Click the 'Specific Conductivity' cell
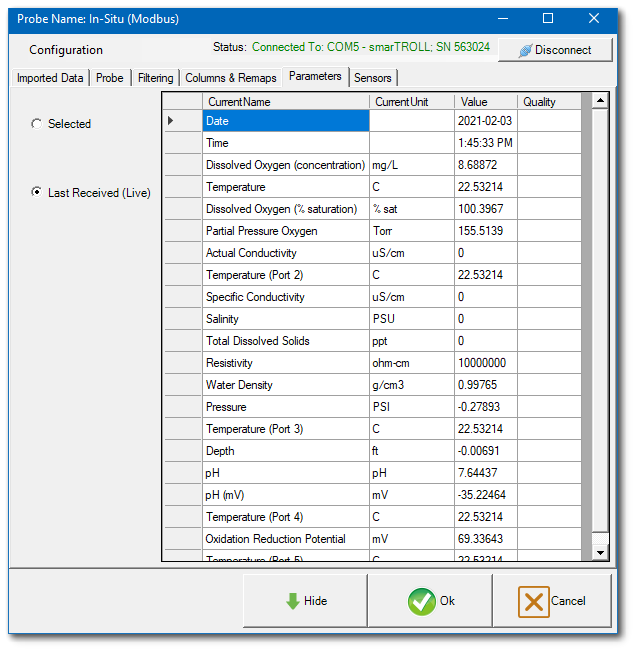Screen dimensions: 634x650 (x=286, y=297)
